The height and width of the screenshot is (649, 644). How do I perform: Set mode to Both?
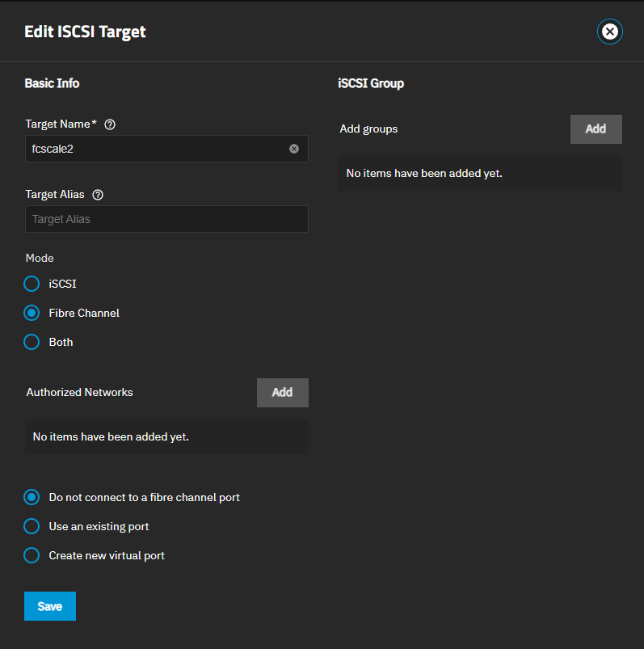[32, 342]
